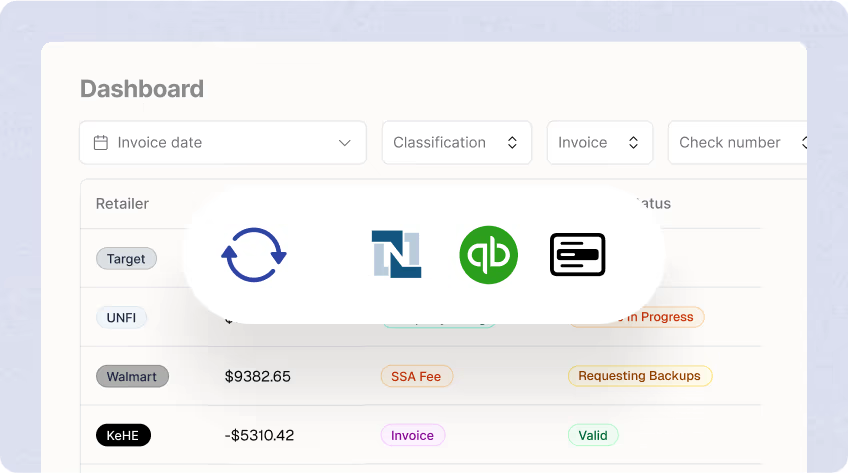Click the In Progress status badge
Viewport: 848px width, 473px height.
pos(637,317)
